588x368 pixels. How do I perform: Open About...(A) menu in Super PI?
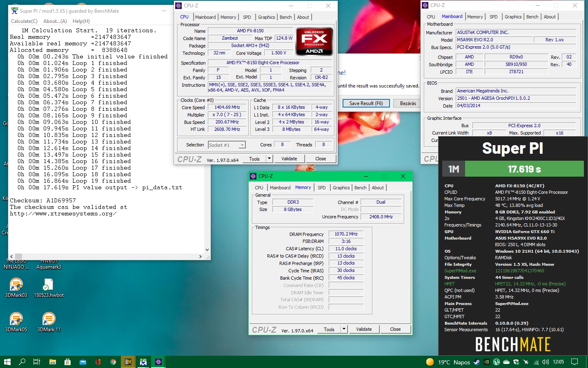click(x=55, y=21)
